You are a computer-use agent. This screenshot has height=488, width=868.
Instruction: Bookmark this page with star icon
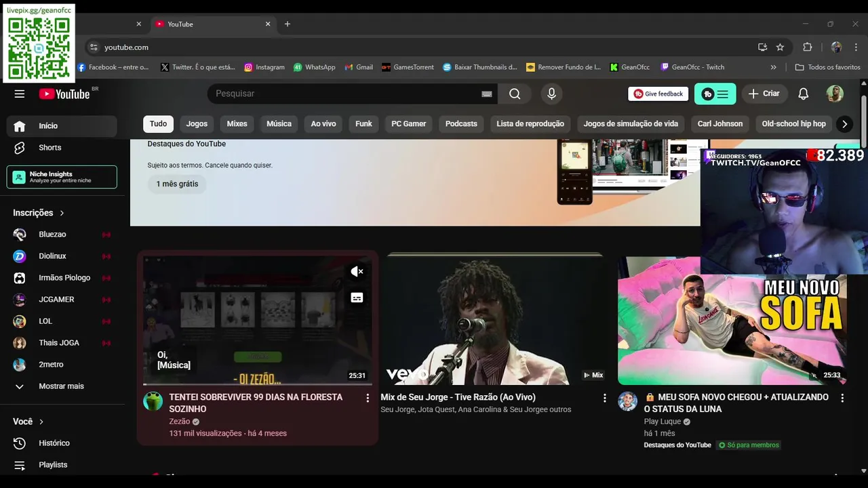pos(780,47)
